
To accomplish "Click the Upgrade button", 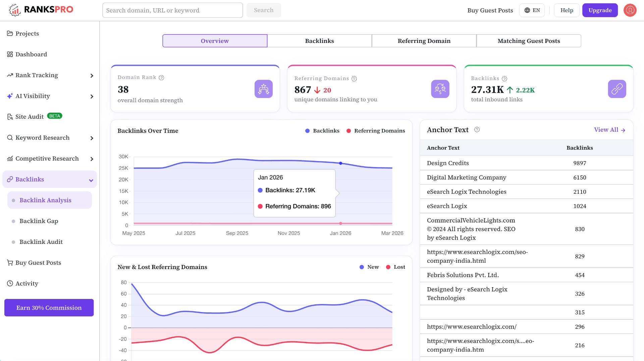I will (x=600, y=10).
